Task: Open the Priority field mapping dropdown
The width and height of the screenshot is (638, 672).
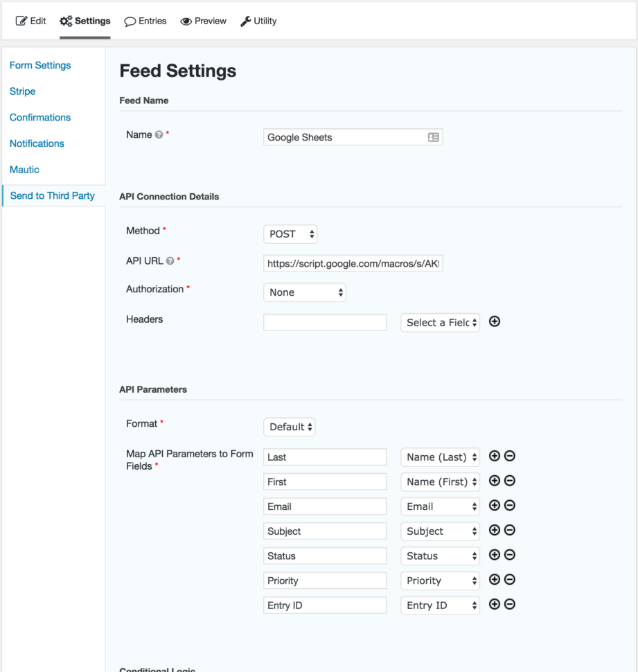Action: (x=440, y=581)
